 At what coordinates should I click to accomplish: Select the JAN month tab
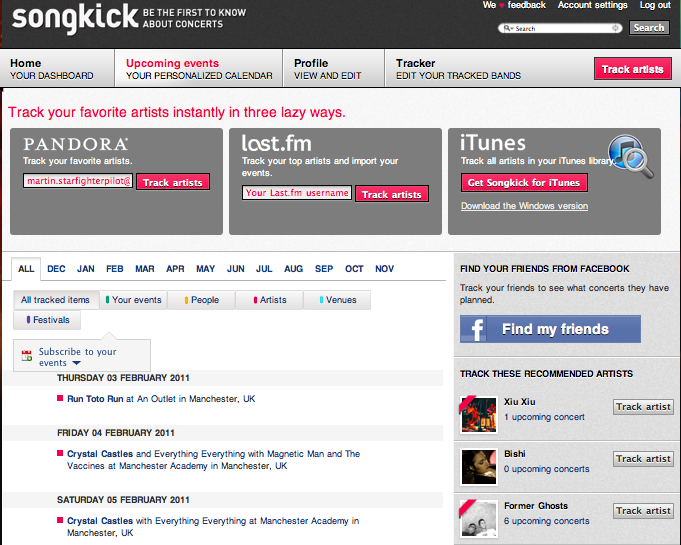coord(86,269)
